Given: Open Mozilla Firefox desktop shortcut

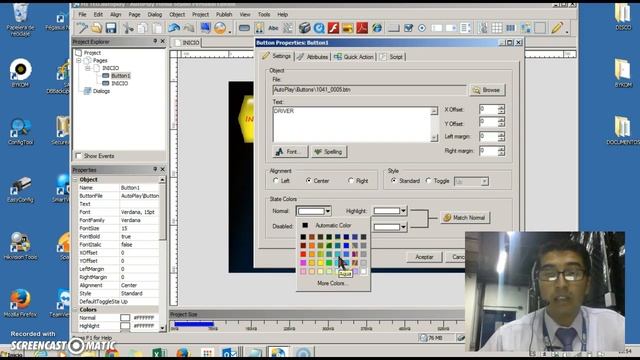Looking at the screenshot, I should 20,303.
